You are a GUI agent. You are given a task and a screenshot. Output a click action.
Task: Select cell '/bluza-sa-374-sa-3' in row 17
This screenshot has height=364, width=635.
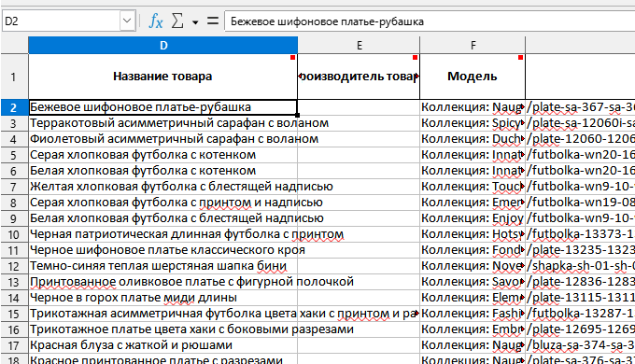tap(580, 345)
